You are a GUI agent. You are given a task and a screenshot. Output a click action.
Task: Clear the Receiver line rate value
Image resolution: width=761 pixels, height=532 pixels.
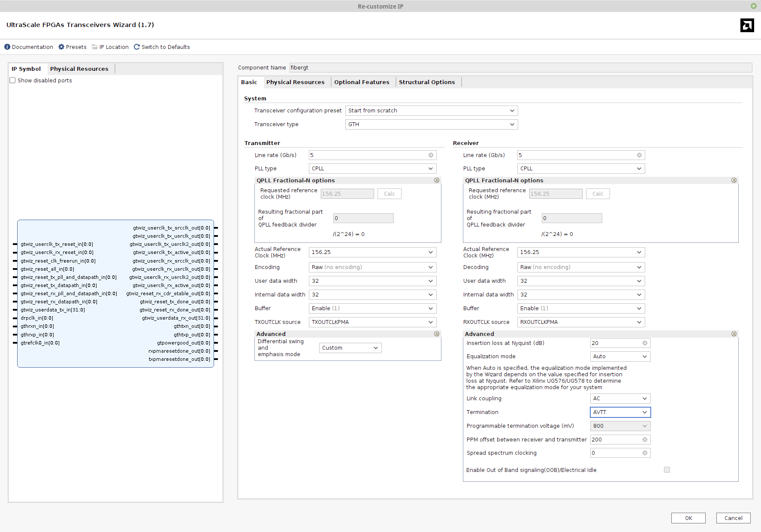(x=639, y=155)
